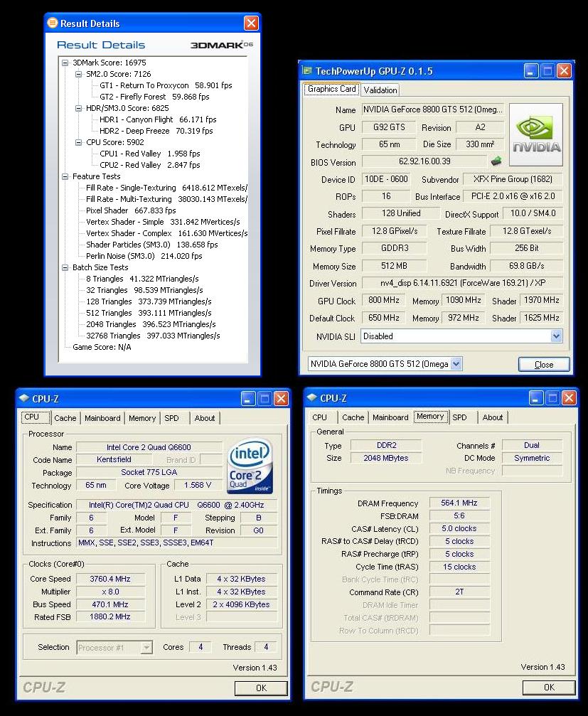Screen dimensions: 588x716
Task: Collapse the 3DMark Score tree node
Action: (x=65, y=63)
